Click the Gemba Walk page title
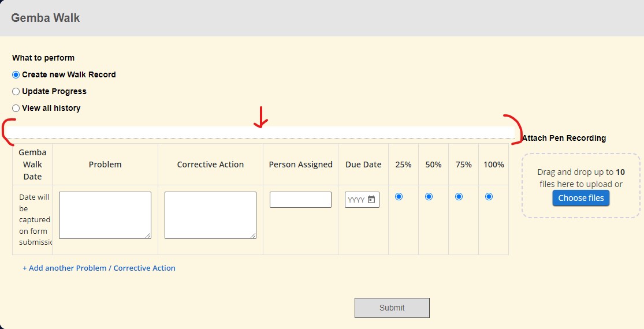The width and height of the screenshot is (644, 329). coord(46,18)
